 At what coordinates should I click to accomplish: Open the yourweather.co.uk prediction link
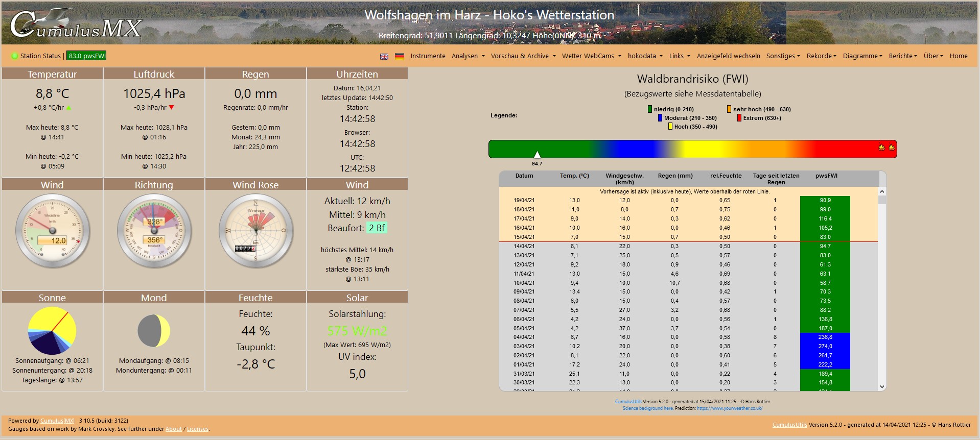pos(729,408)
